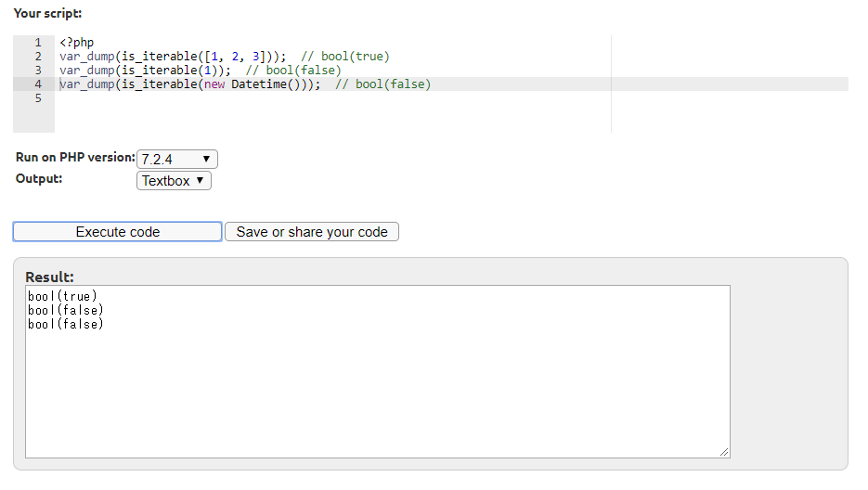Select line number 2 in the gutter
868x490 pixels.
pos(38,57)
